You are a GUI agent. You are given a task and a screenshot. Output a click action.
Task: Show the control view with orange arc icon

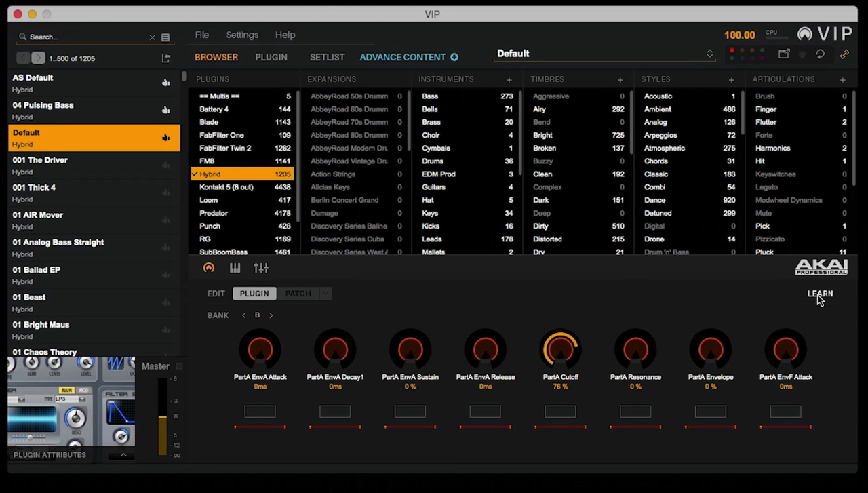209,269
